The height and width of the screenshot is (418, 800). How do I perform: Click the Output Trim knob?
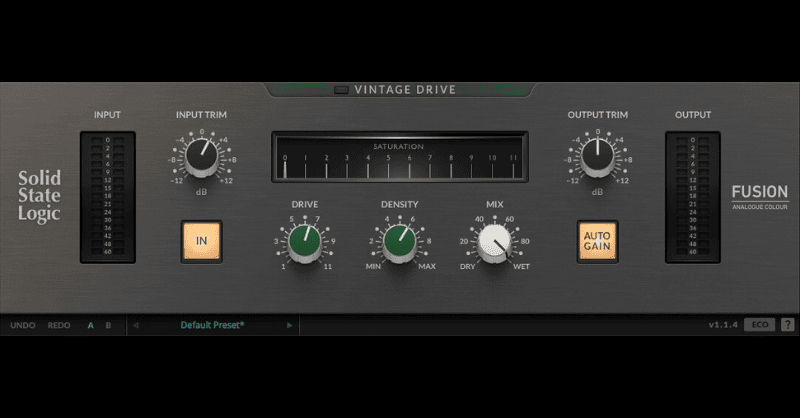597,156
